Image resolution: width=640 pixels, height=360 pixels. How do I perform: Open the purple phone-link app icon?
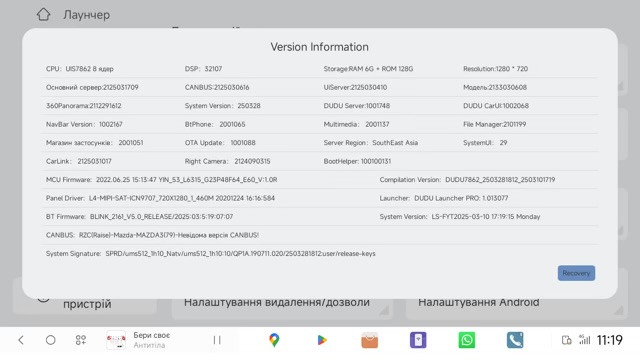tap(418, 340)
